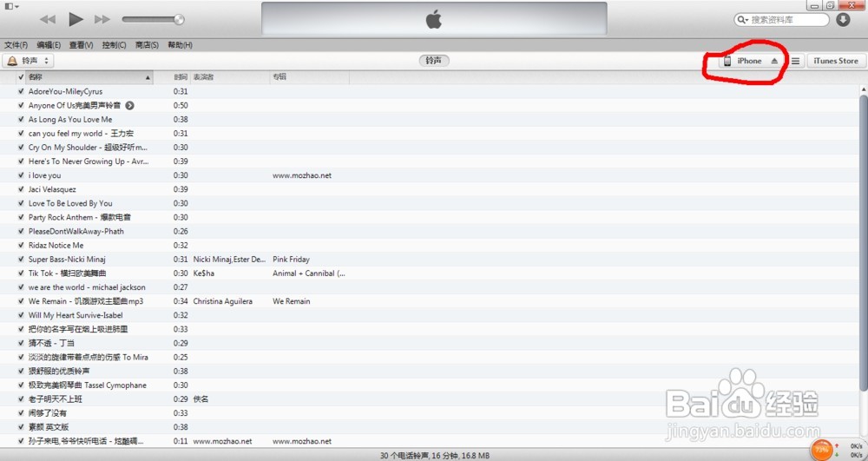
Task: Uncheck Anyone Of Us ringtone checkbox
Action: point(21,105)
